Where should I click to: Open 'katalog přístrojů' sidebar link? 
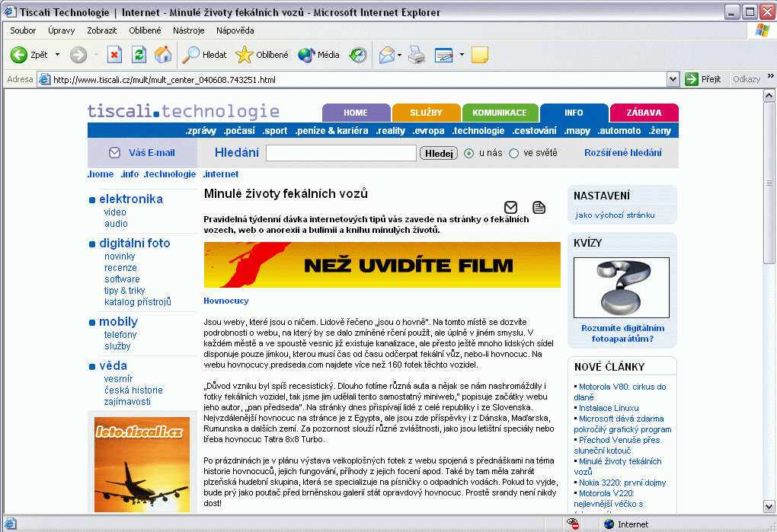tap(138, 302)
